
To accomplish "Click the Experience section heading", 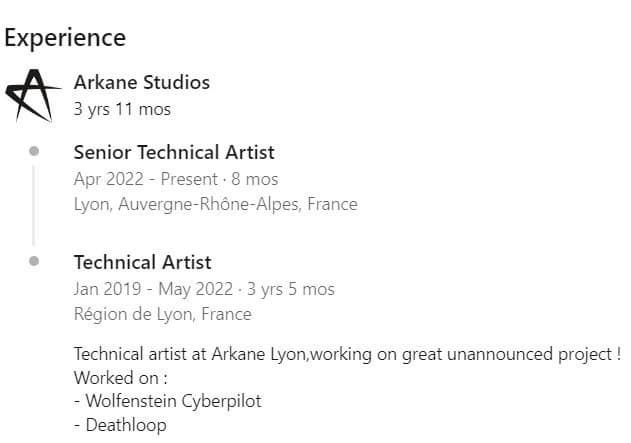I will point(65,38).
